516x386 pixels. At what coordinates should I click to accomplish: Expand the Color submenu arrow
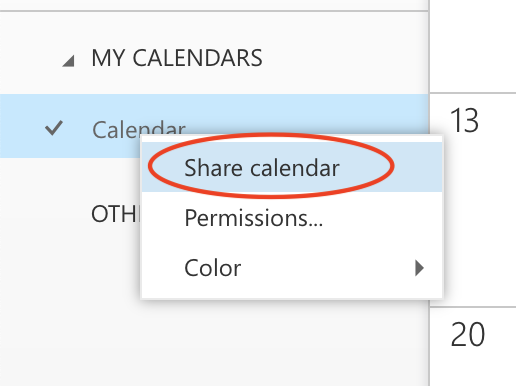419,268
